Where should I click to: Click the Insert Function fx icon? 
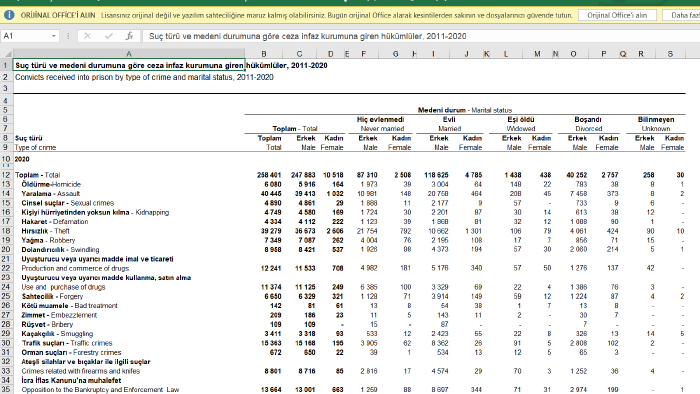coord(129,36)
